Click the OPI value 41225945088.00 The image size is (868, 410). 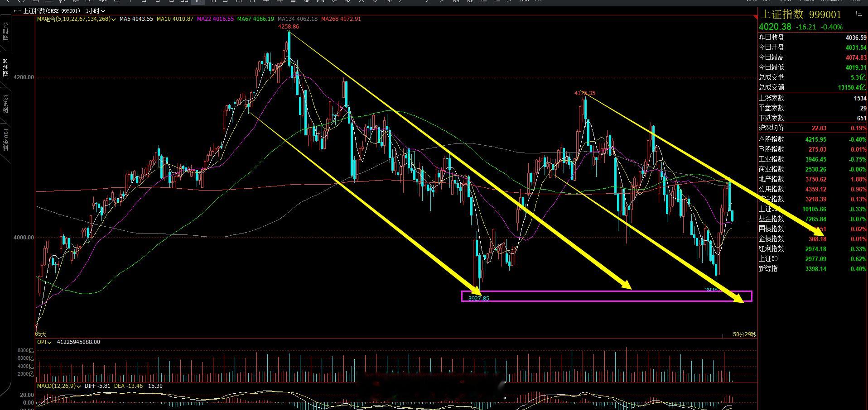pyautogui.click(x=78, y=342)
